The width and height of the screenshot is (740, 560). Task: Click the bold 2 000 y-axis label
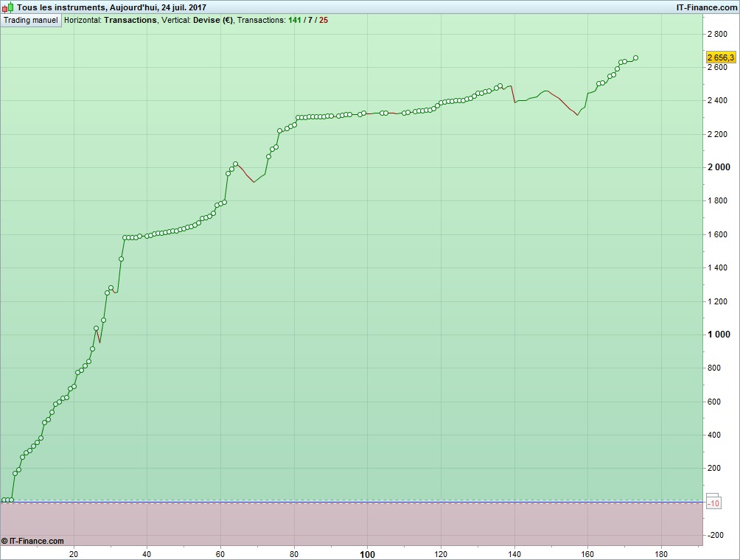click(719, 167)
